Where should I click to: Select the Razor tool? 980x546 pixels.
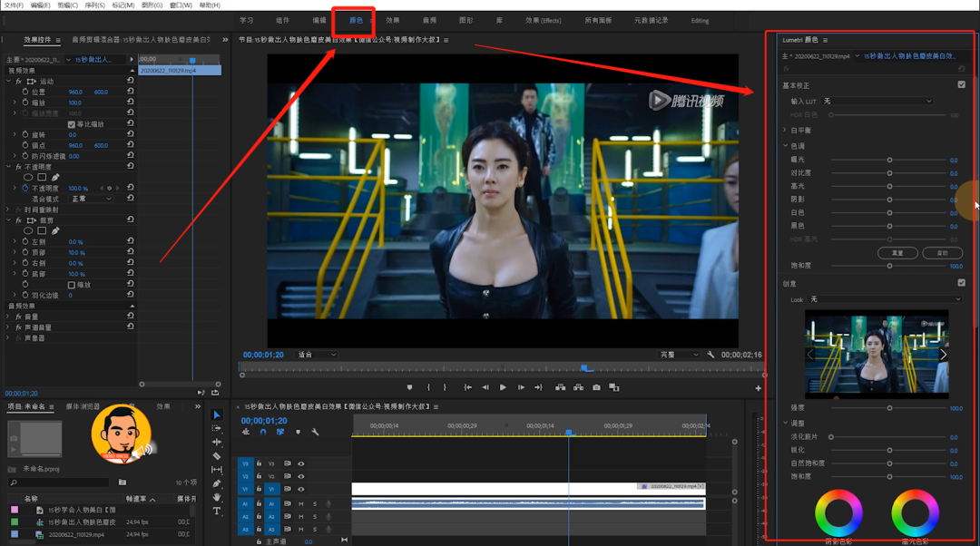pos(217,456)
